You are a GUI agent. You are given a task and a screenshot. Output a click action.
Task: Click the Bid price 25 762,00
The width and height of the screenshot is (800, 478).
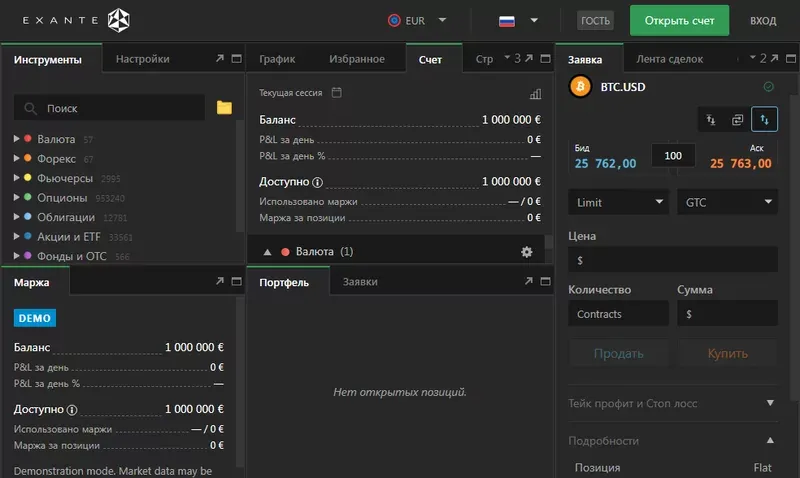605,164
